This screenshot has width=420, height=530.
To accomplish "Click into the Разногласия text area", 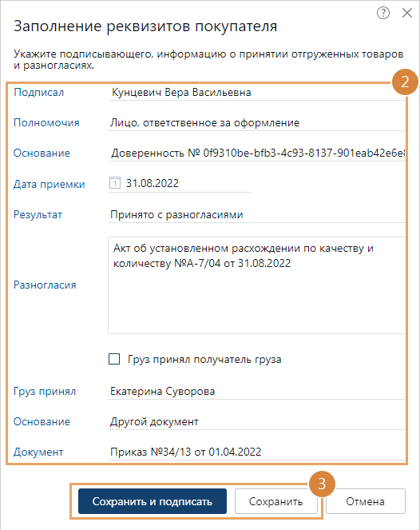I will [x=257, y=285].
